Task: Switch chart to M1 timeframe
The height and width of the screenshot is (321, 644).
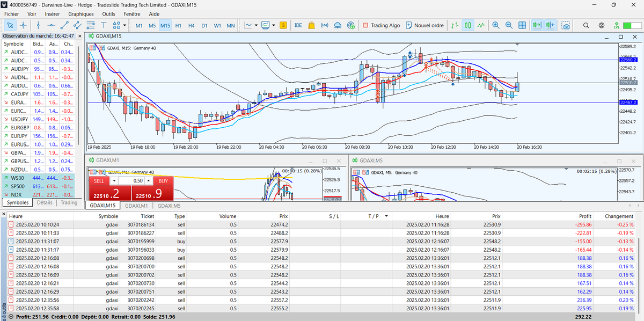Action: 139,25
